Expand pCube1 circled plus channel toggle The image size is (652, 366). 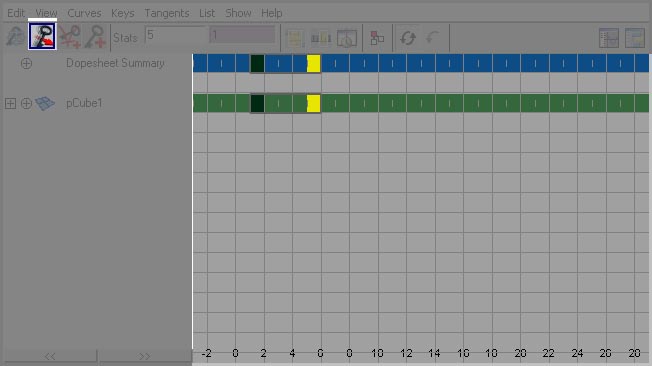(x=26, y=104)
